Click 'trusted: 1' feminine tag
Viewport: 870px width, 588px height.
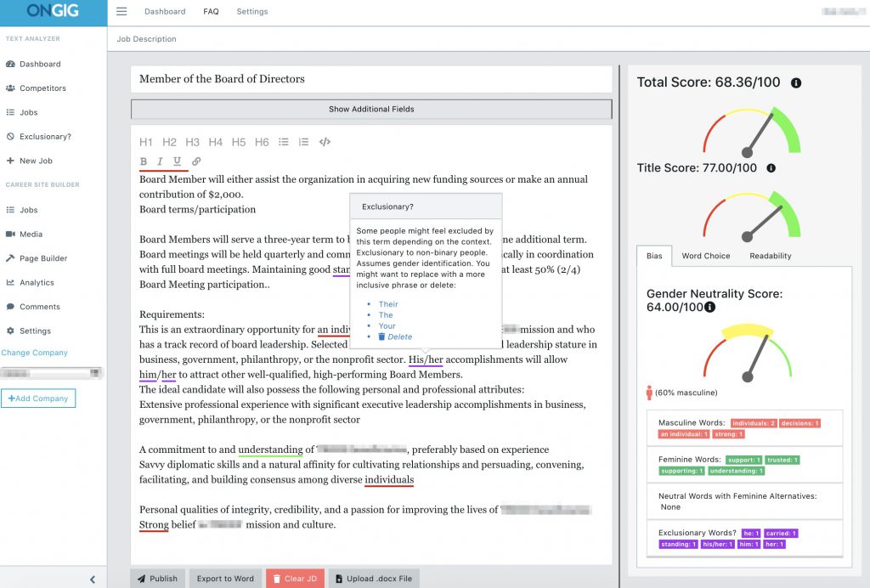pos(782,460)
